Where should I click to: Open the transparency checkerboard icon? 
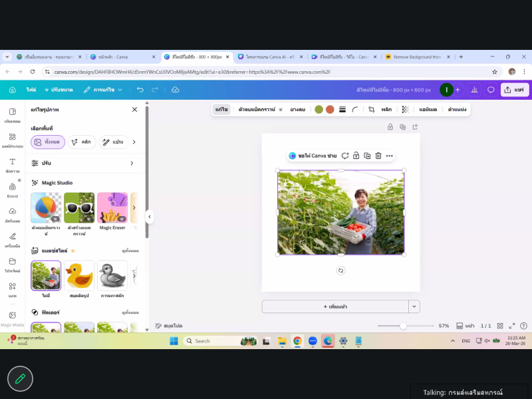point(405,109)
